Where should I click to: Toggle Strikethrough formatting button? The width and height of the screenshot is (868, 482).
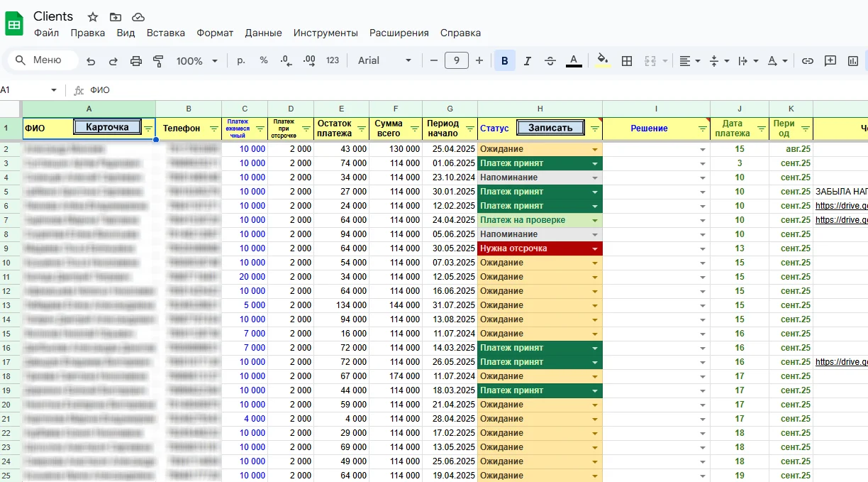(x=550, y=61)
